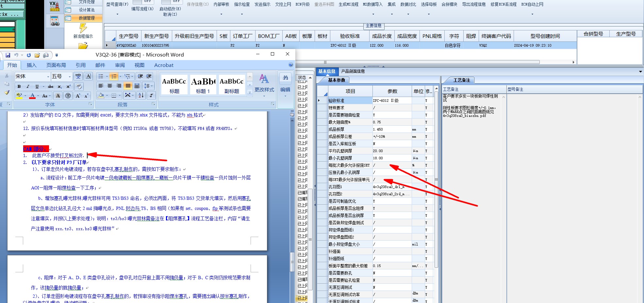
Task: Click the Save icon in Word quick access toolbar
Action: coord(8,55)
